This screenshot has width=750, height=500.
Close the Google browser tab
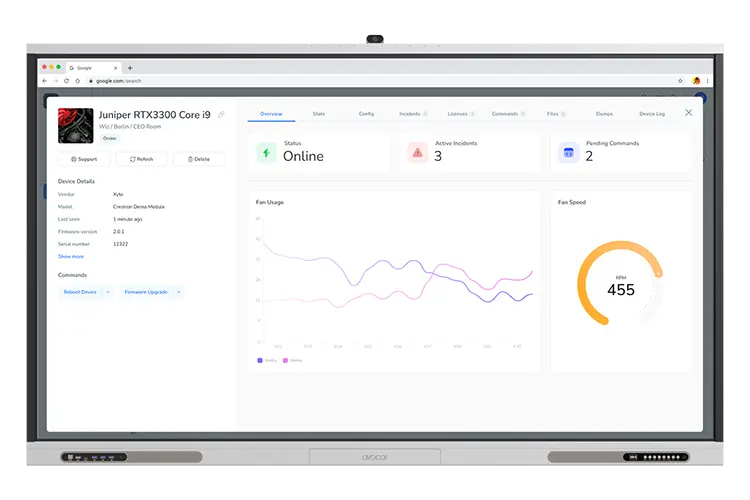pos(115,68)
